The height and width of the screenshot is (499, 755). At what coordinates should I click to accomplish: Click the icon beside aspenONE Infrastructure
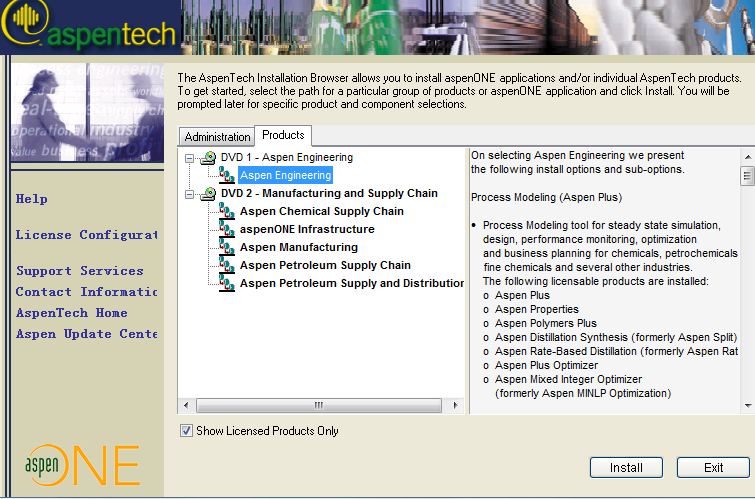(227, 229)
